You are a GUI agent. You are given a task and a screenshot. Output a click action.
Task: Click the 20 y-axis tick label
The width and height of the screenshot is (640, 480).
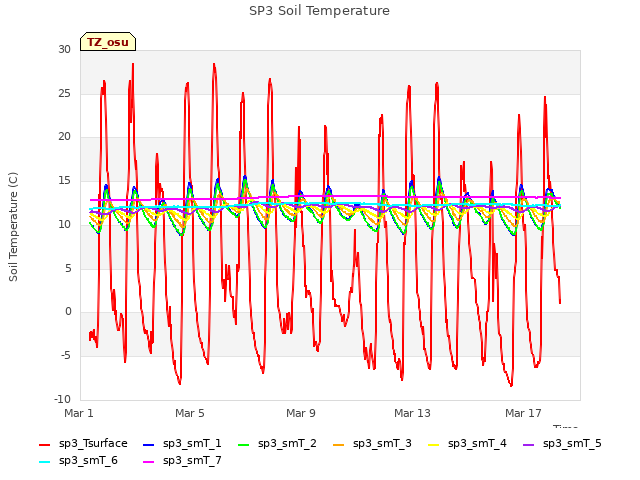tap(64, 137)
